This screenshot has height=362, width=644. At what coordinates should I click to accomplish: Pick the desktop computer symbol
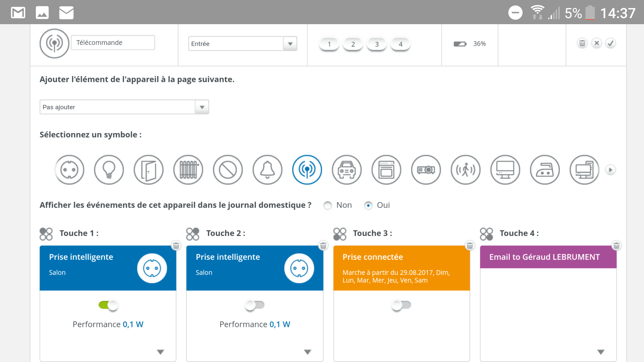[x=584, y=170]
